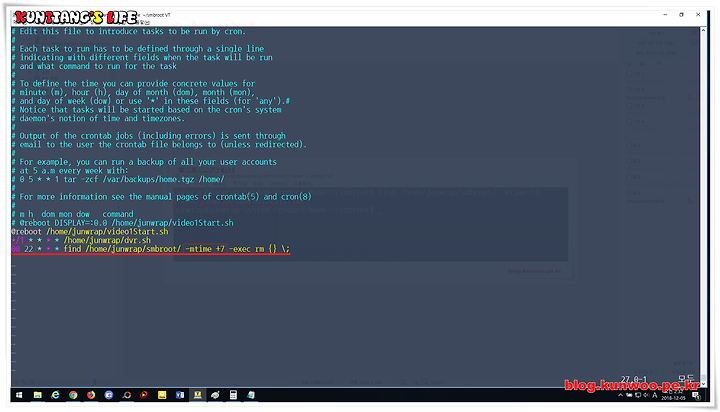720x412 pixels.
Task: Open the red circular play-icon app in the taskbar
Action: 144,395
